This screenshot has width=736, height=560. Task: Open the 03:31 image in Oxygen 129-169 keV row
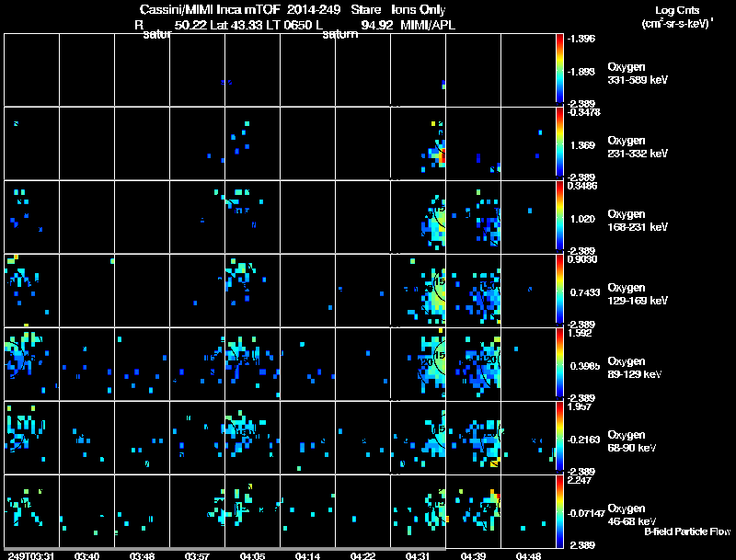[31, 291]
